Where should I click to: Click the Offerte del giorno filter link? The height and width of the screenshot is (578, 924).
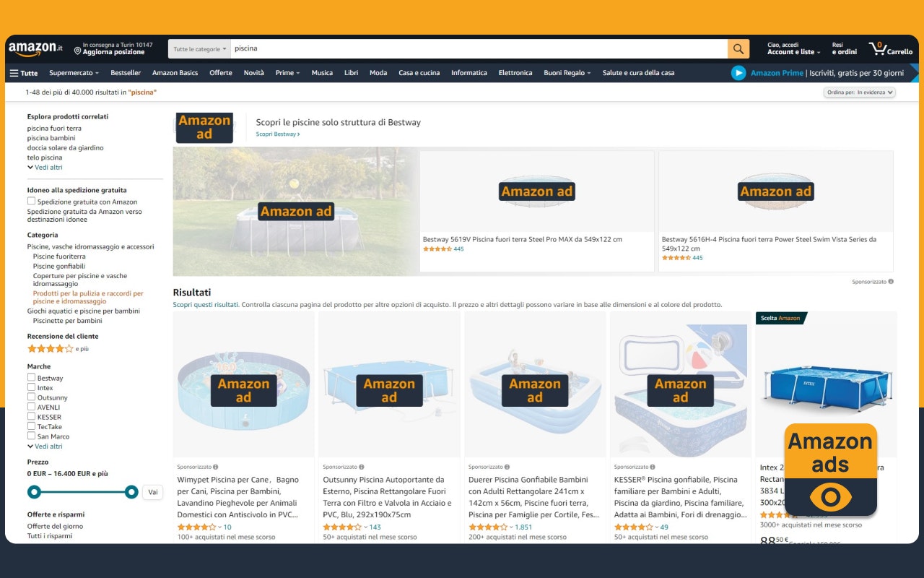click(x=55, y=526)
